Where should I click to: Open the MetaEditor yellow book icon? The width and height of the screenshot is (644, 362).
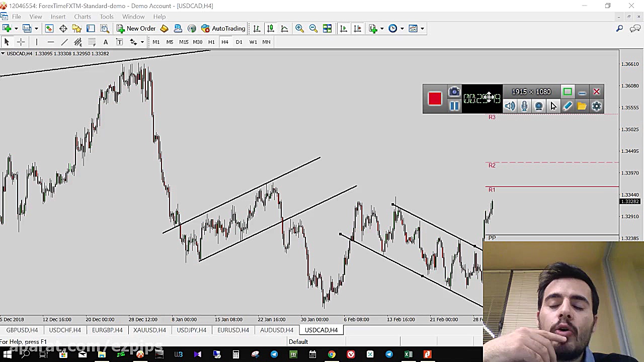pos(164,29)
